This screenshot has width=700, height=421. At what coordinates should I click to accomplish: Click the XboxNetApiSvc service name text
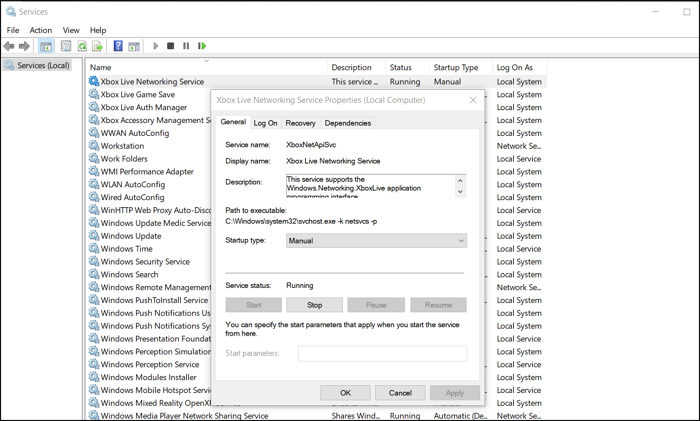coord(311,145)
